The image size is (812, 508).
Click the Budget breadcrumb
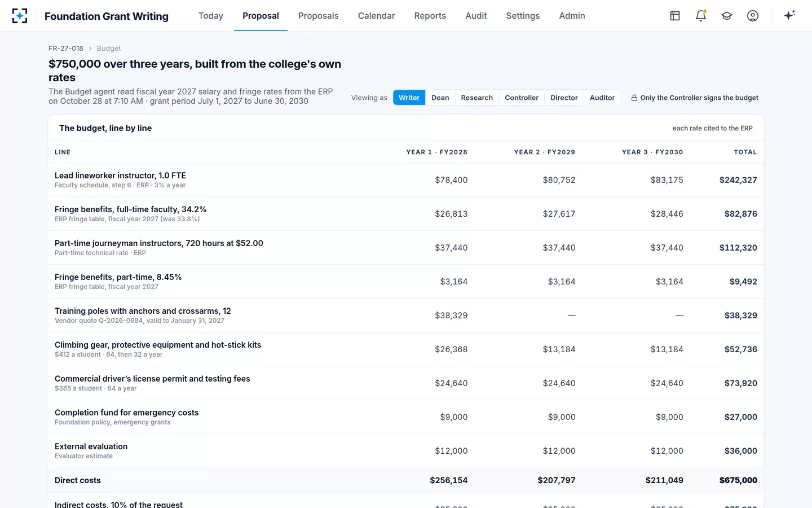(x=109, y=49)
